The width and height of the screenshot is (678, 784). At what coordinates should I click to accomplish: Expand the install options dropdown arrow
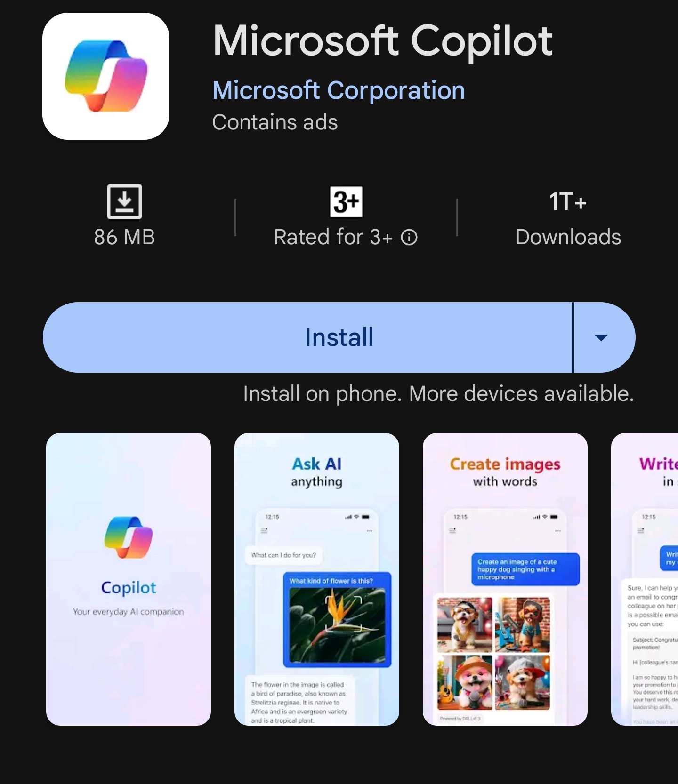pyautogui.click(x=601, y=337)
